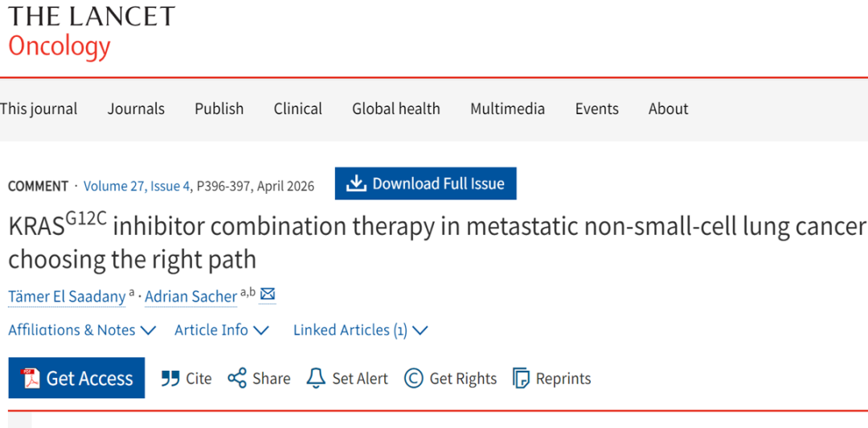The height and width of the screenshot is (428, 868).
Task: Click the Get Rights copyright icon
Action: pyautogui.click(x=414, y=378)
